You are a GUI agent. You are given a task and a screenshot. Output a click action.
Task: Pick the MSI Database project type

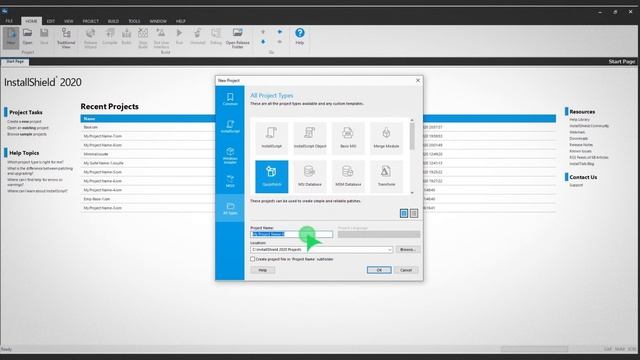click(310, 176)
